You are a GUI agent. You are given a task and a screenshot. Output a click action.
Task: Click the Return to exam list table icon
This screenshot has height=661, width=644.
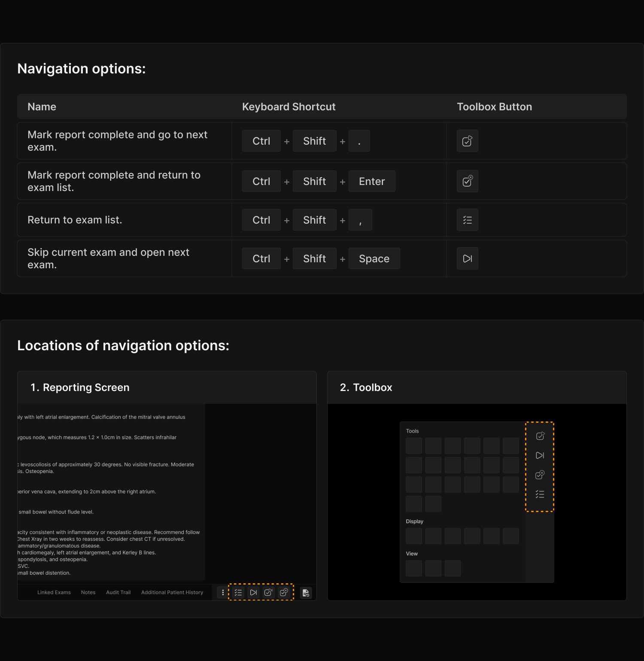[468, 220]
